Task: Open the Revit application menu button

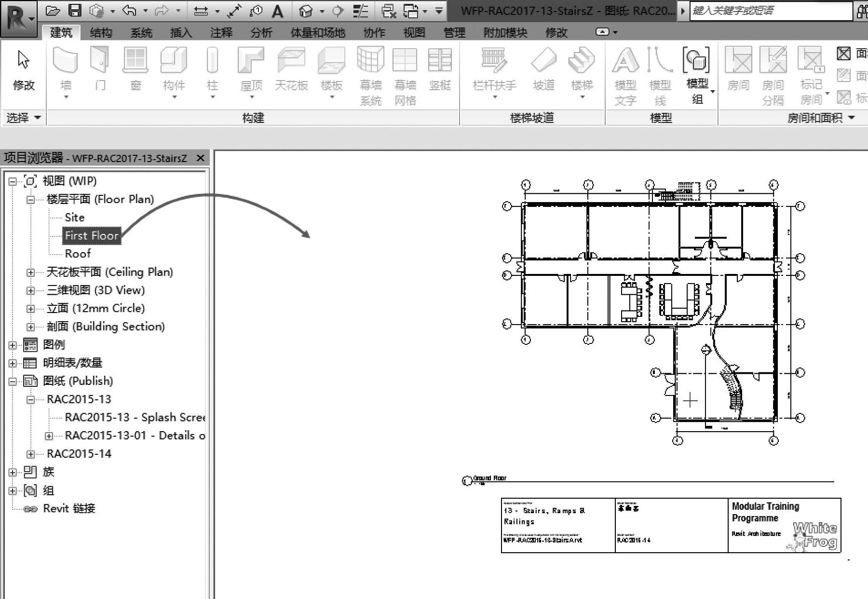Action: pos(18,18)
